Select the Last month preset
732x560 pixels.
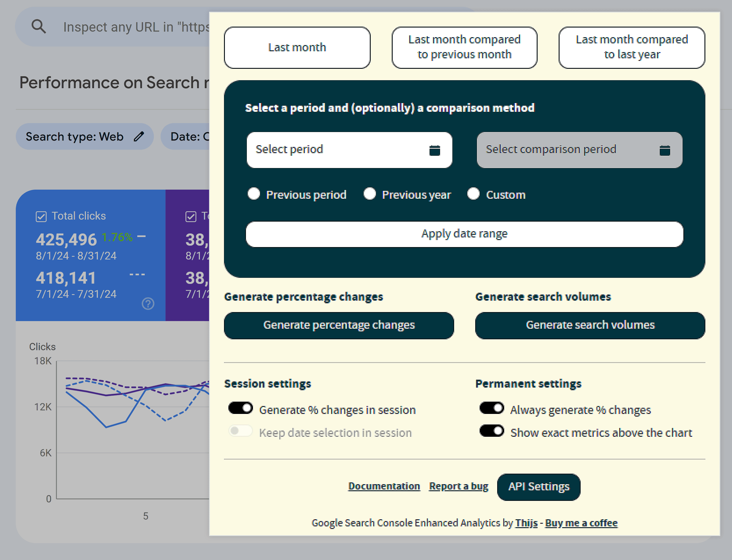(x=297, y=47)
